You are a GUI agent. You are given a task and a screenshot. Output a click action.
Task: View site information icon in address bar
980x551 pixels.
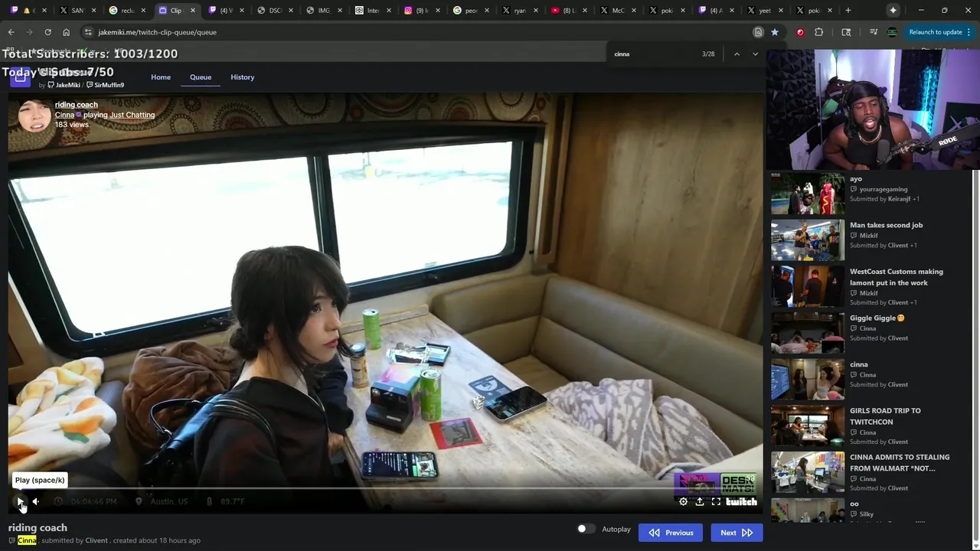[x=88, y=32]
